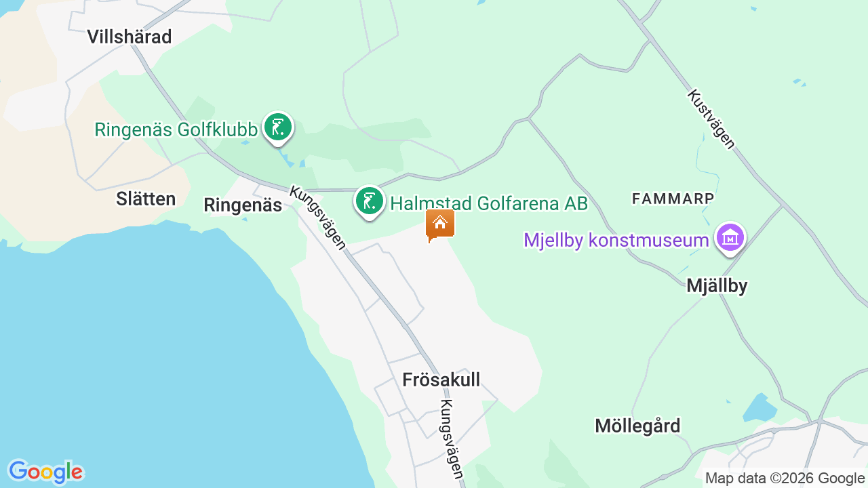868x488 pixels.
Task: Click the Ringenäs Golfklubb golf pin icon
Action: tap(277, 127)
